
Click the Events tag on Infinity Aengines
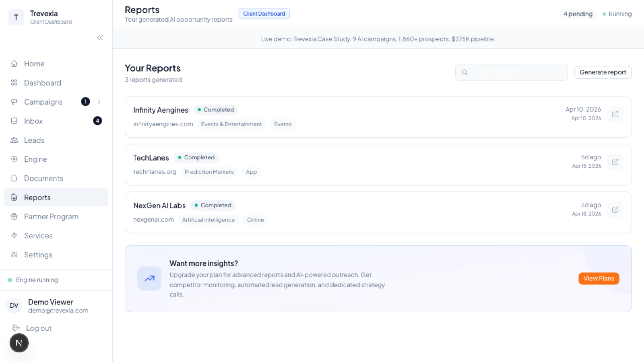tap(283, 124)
